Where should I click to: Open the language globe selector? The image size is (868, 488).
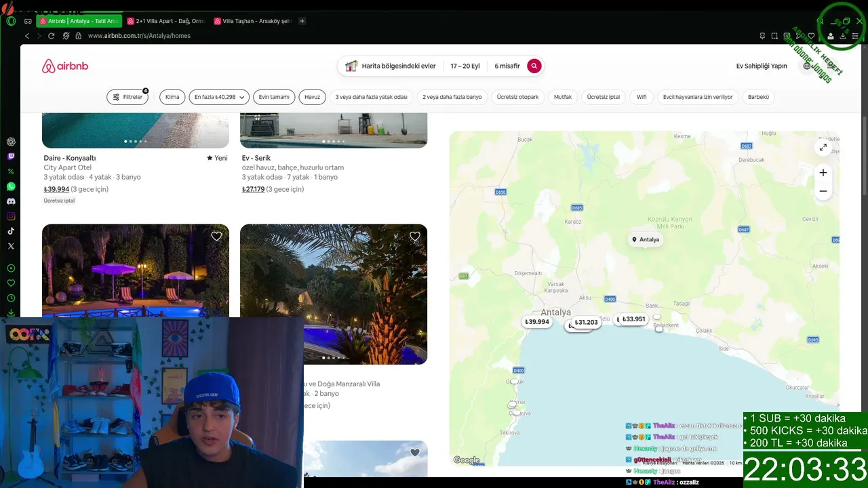[807, 66]
